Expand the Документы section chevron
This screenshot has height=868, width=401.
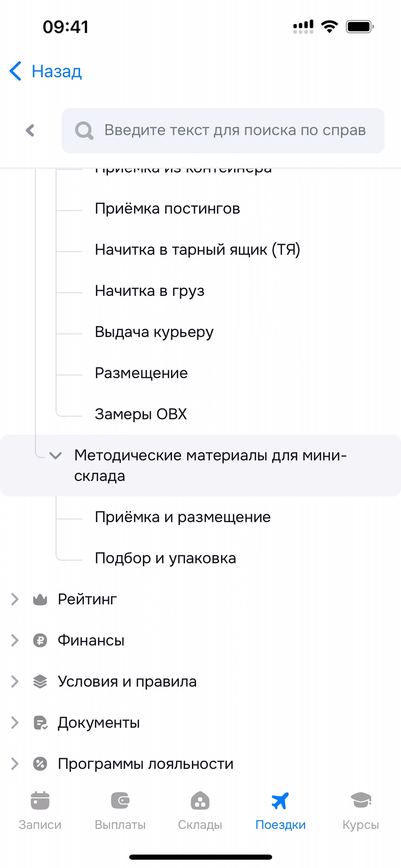click(15, 723)
